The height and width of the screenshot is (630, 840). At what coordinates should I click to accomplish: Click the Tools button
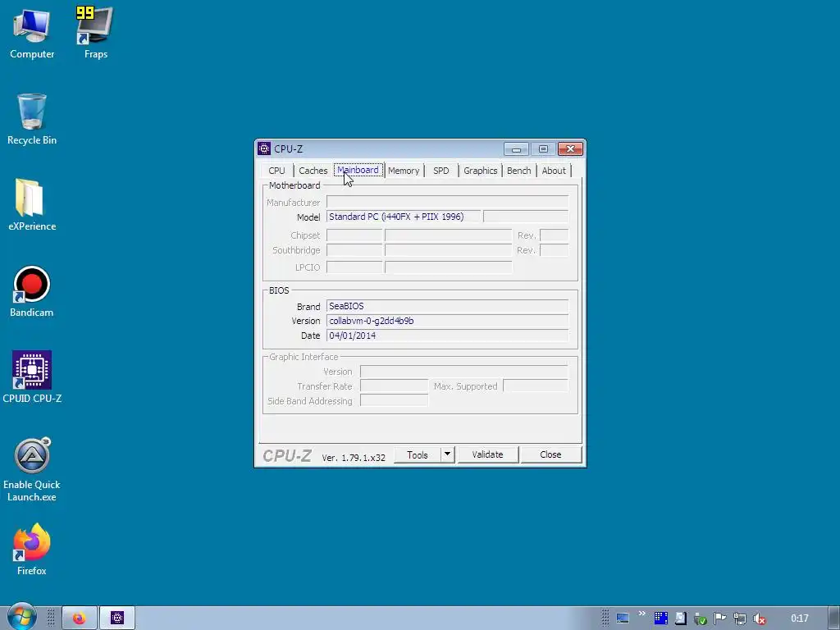tap(418, 454)
